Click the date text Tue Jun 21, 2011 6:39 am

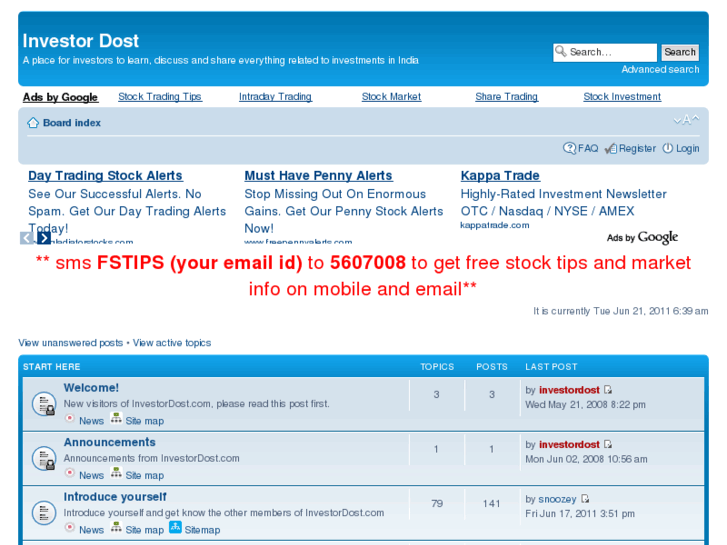coord(650,311)
